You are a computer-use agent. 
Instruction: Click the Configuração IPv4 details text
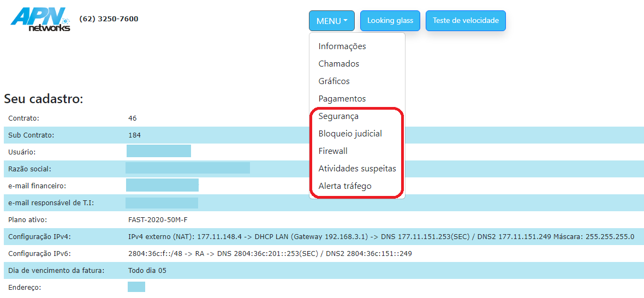coord(380,237)
